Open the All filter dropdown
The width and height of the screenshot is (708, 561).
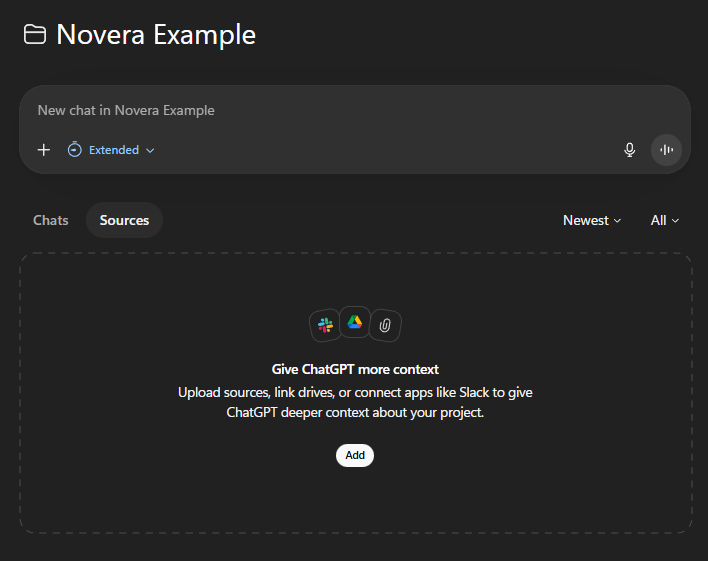(665, 220)
